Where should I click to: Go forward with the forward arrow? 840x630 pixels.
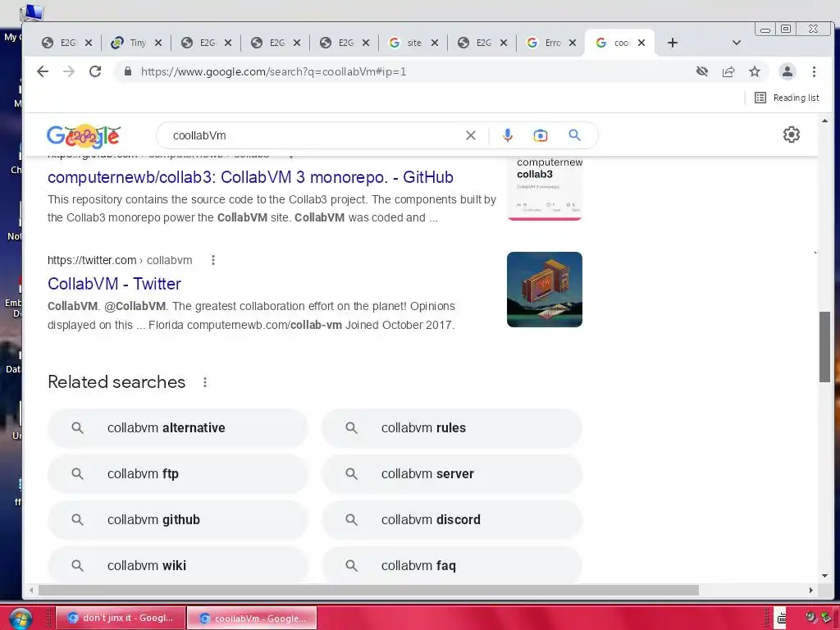69,71
